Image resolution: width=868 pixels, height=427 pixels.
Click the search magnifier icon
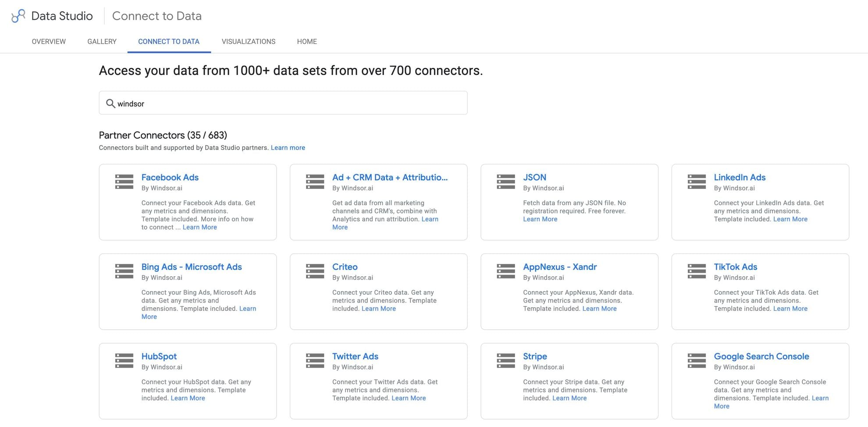(111, 103)
